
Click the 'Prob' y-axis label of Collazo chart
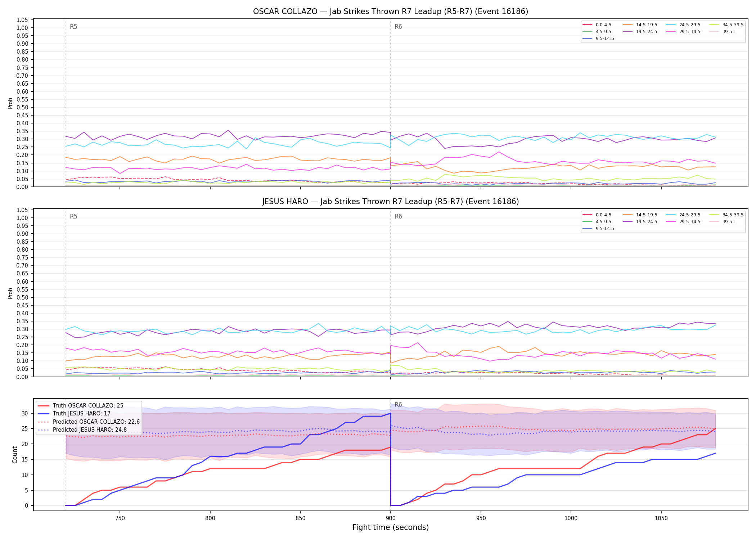tap(10, 103)
